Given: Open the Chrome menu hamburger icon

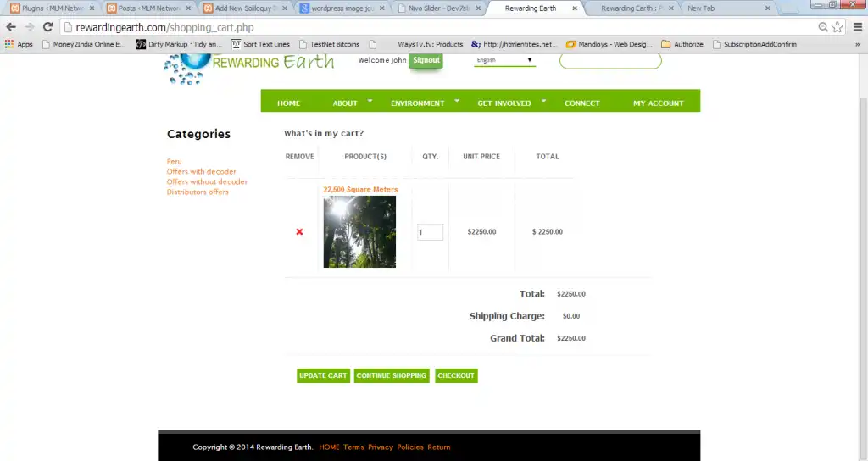Looking at the screenshot, I should pyautogui.click(x=858, y=27).
